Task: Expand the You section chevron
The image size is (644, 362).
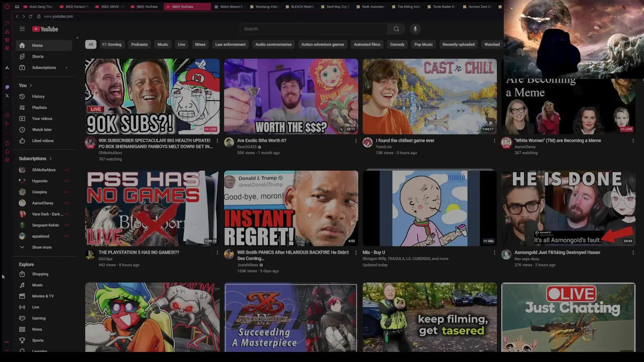Action: click(31, 85)
